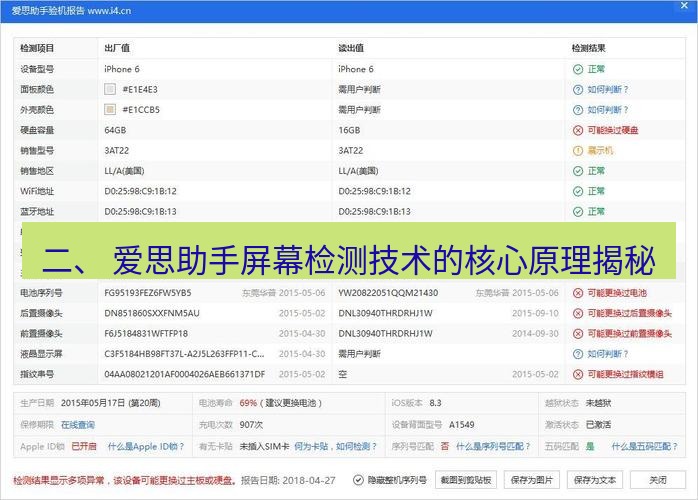Open 什么是五码匹配 link
Viewport: 698px width, 500px height.
coord(644,446)
